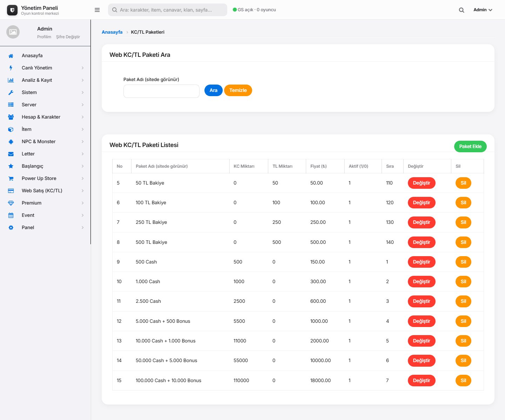
Task: Expand the Event menu chevron
Action: click(83, 215)
